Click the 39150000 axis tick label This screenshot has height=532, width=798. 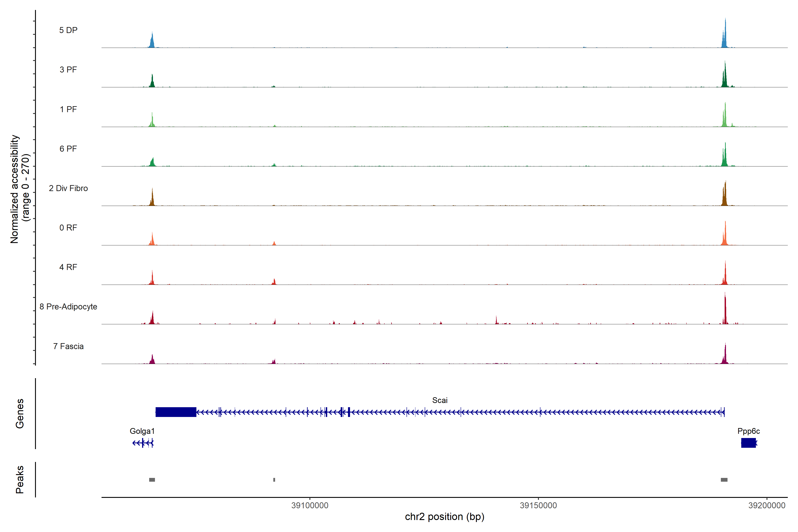coord(538,506)
